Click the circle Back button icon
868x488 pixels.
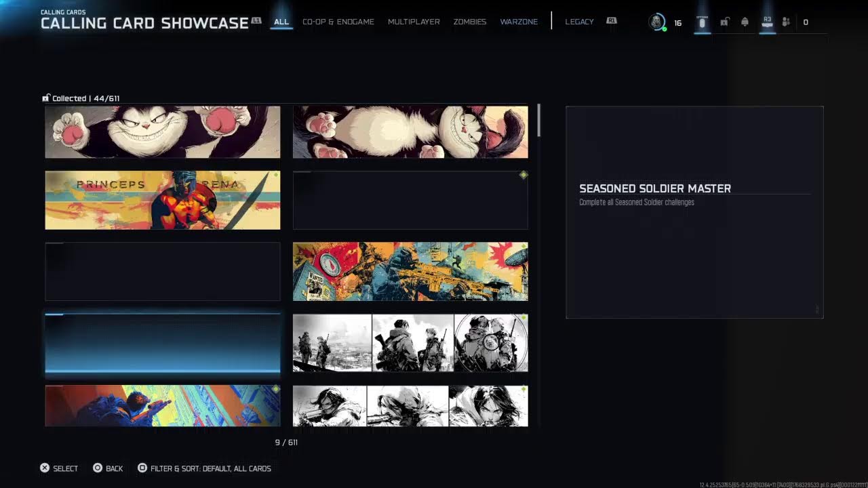click(98, 468)
